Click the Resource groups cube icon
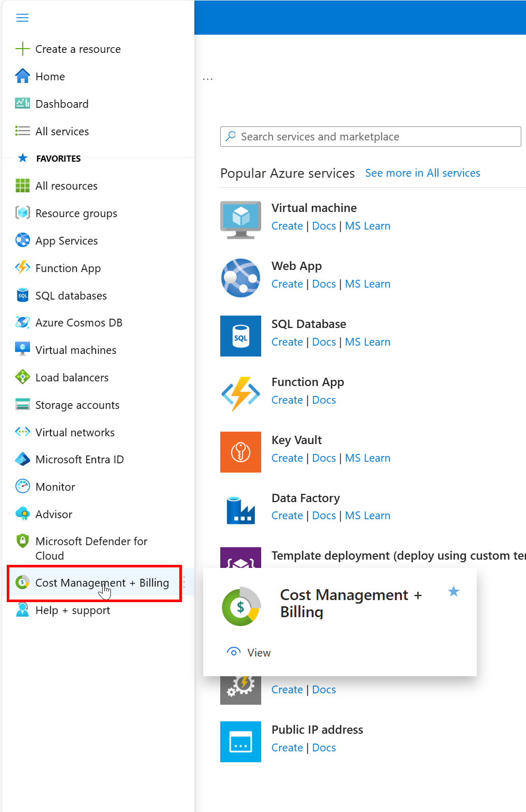This screenshot has width=526, height=812. 22,213
